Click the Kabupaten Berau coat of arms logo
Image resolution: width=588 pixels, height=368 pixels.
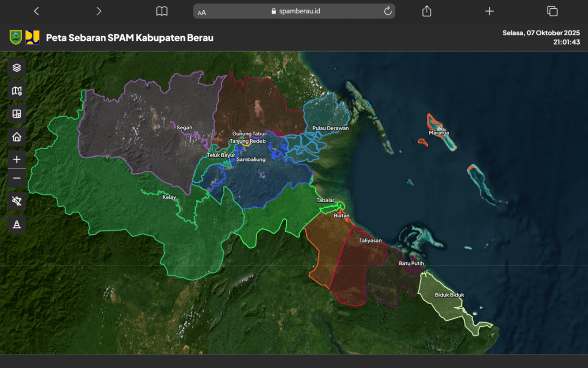pos(16,37)
